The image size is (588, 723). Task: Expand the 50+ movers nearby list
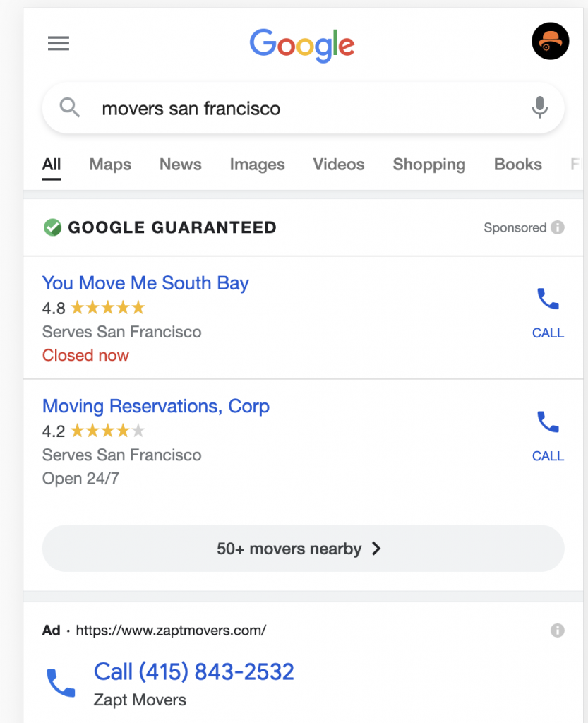coord(302,548)
